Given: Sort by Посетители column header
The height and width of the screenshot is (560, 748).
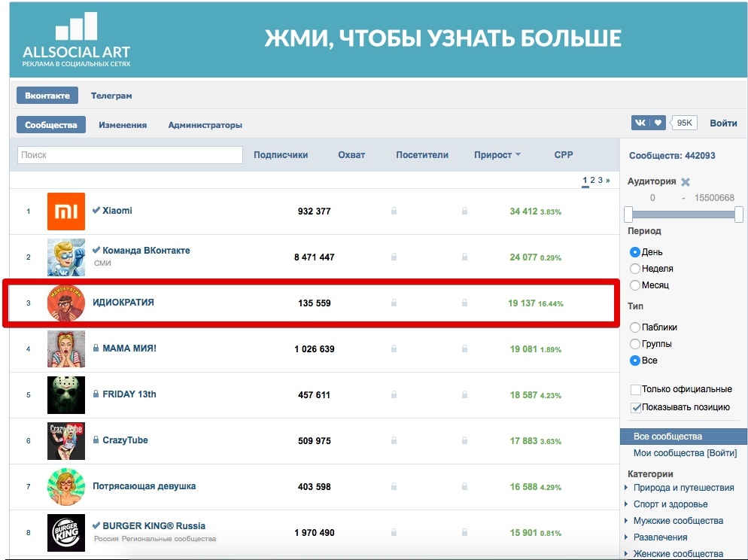Looking at the screenshot, I should (422, 155).
